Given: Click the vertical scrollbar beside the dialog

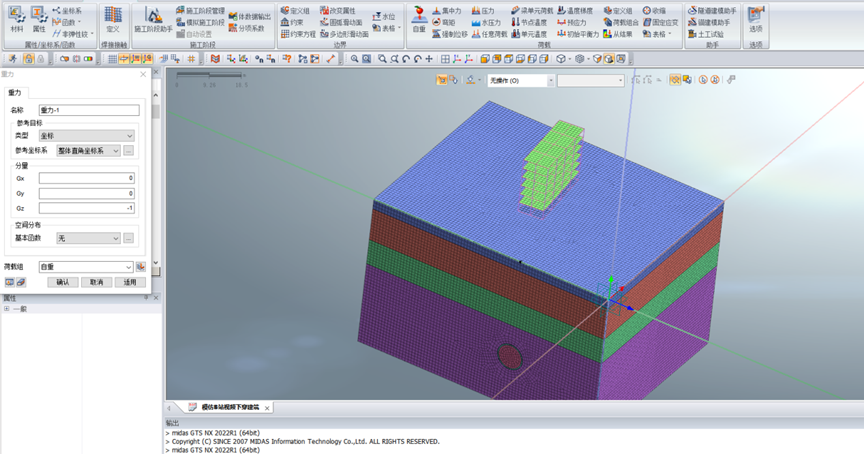Looking at the screenshot, I should click(x=156, y=179).
